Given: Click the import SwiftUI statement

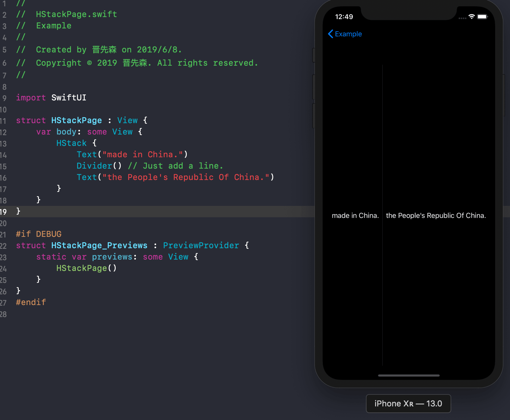Looking at the screenshot, I should [51, 98].
